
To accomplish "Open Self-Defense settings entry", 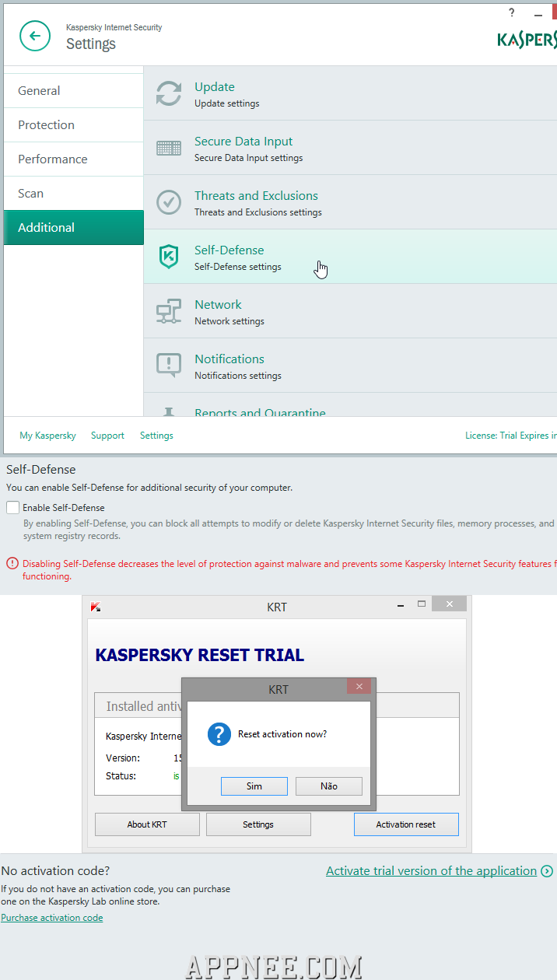I will (350, 257).
